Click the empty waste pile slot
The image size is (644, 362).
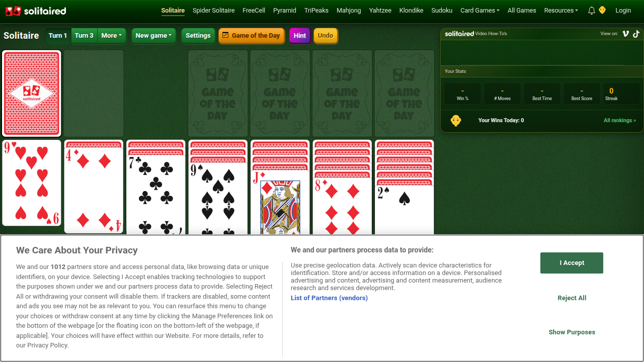pyautogui.click(x=94, y=93)
